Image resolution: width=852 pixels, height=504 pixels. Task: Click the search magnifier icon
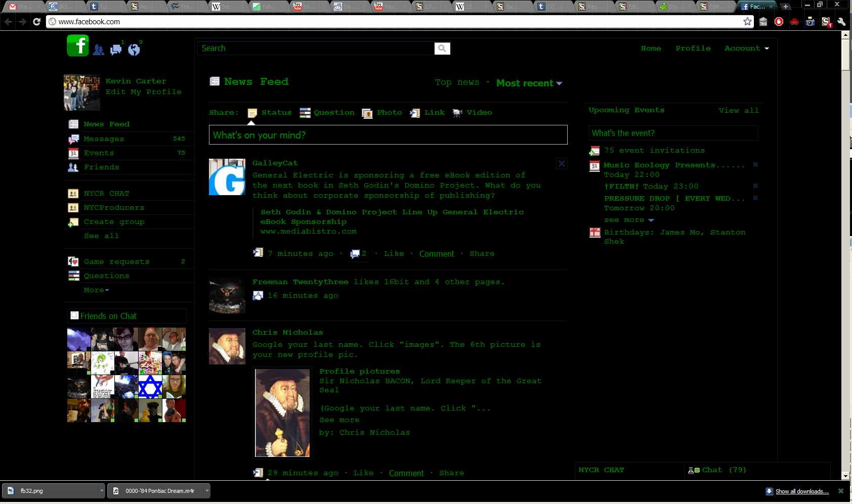point(441,48)
